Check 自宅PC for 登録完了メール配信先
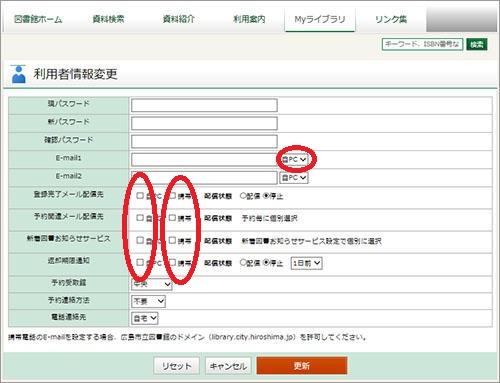Image resolution: width=500 pixels, height=383 pixels. pos(140,196)
